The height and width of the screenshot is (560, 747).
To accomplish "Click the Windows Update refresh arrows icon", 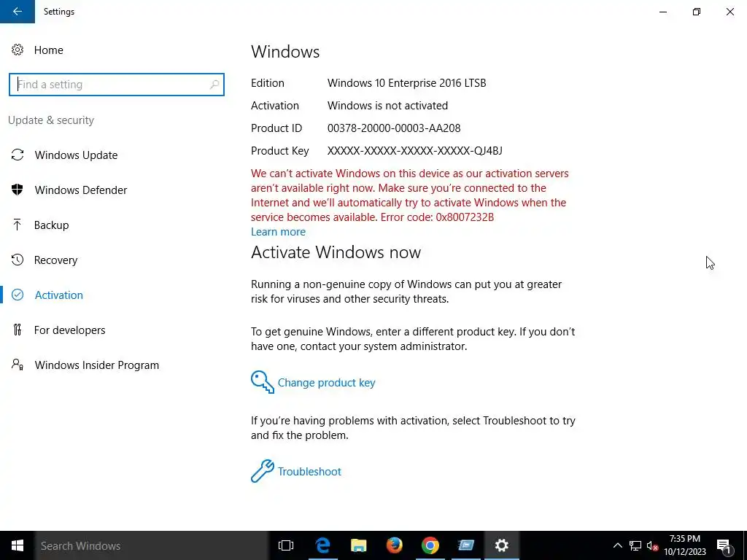I will [18, 155].
